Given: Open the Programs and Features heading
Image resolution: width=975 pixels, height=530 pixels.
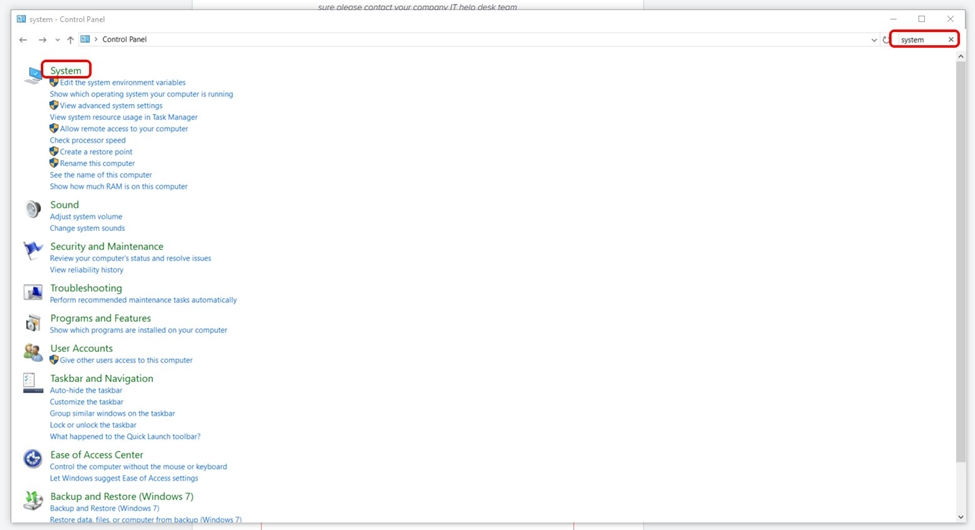Looking at the screenshot, I should point(101,318).
